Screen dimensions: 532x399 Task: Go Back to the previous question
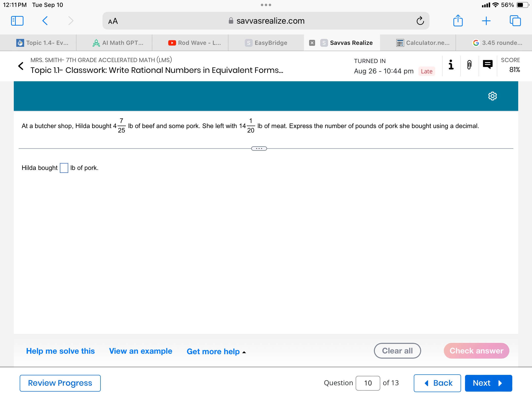pos(437,383)
